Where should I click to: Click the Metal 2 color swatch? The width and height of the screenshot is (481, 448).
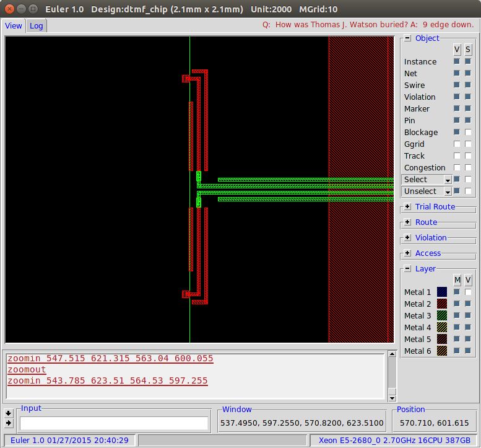pyautogui.click(x=442, y=304)
